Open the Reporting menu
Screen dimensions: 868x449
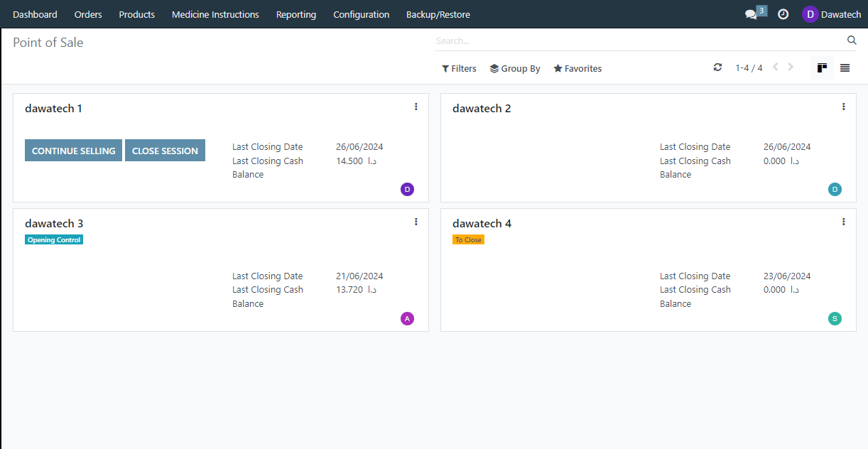coord(296,14)
